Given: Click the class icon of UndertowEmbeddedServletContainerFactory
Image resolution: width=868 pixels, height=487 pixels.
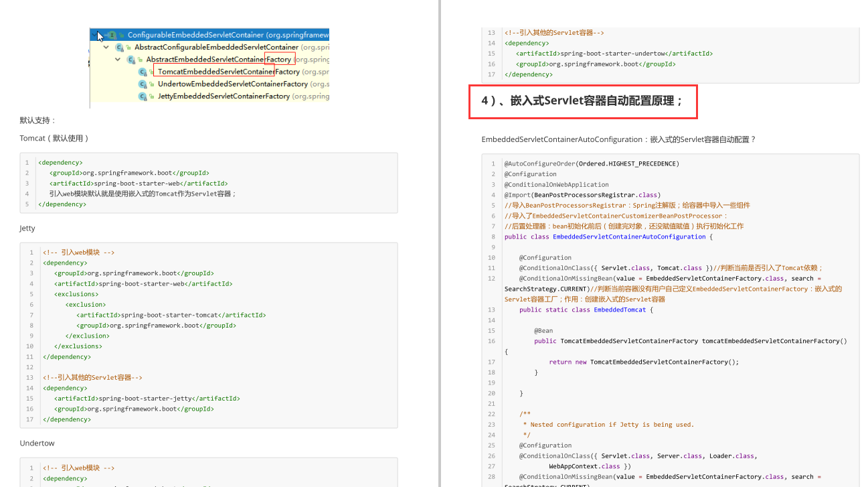Looking at the screenshot, I should pyautogui.click(x=143, y=84).
